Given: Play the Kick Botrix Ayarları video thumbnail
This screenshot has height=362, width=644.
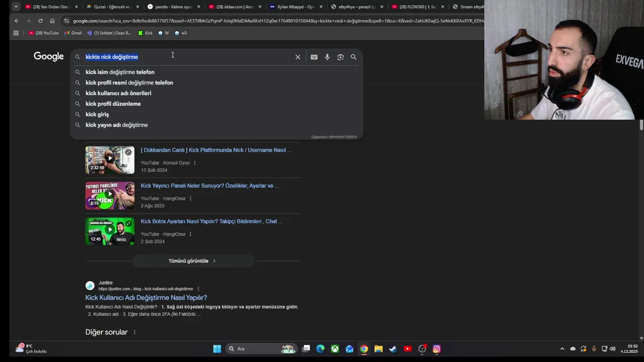Looking at the screenshot, I should pyautogui.click(x=110, y=231).
